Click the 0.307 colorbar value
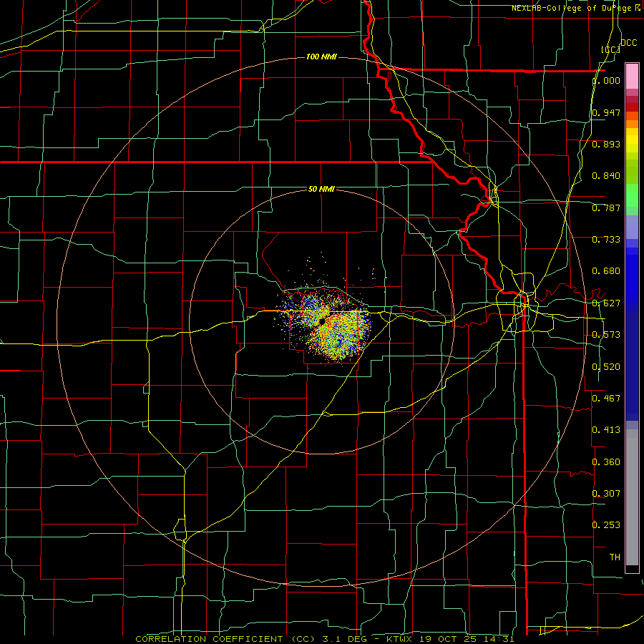 (606, 493)
